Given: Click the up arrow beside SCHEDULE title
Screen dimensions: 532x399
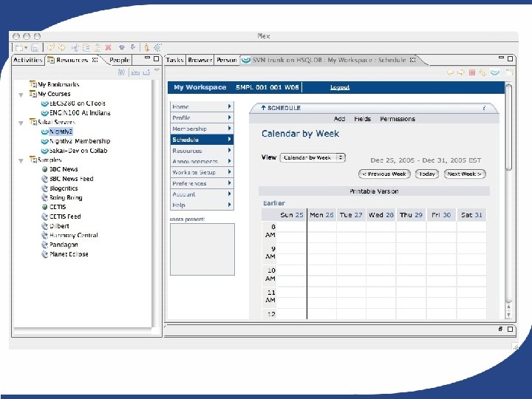Looking at the screenshot, I should (263, 108).
